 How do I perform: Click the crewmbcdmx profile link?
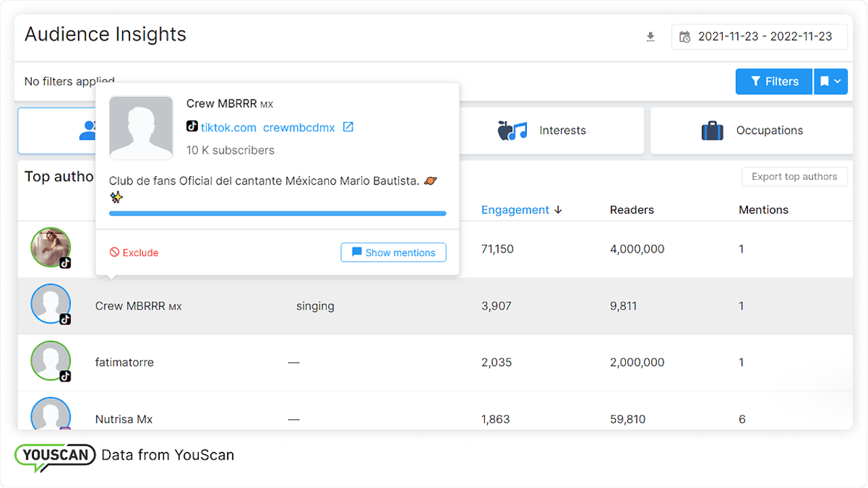tap(298, 127)
